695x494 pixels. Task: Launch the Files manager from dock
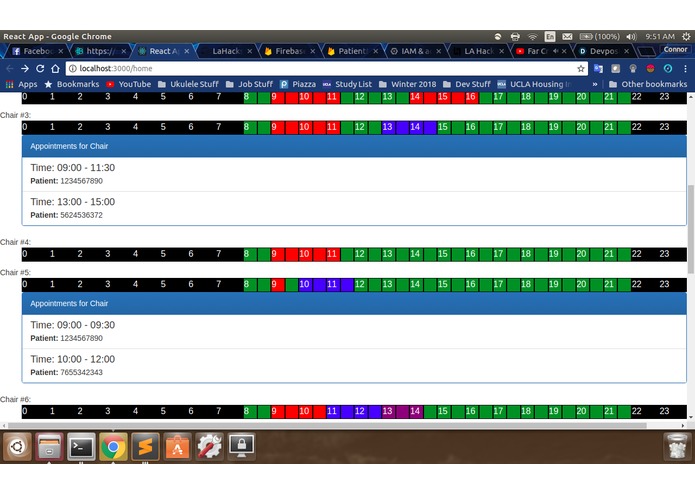click(x=49, y=447)
